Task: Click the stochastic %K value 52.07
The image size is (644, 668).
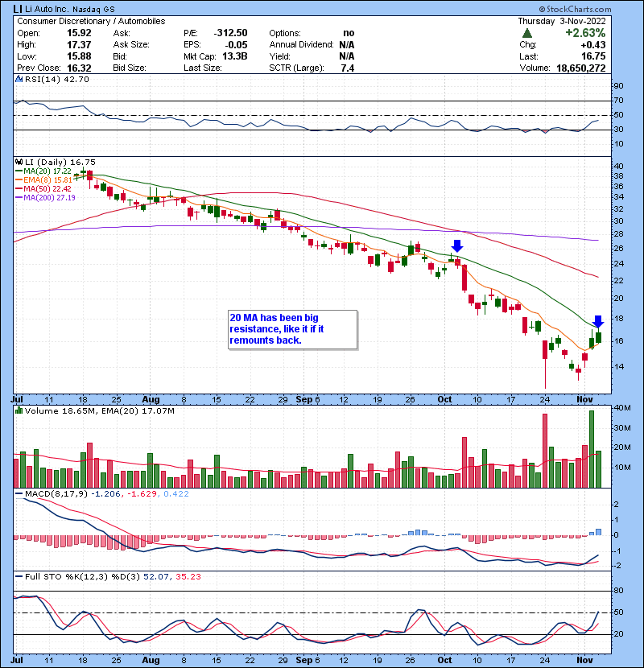Action: click(155, 577)
